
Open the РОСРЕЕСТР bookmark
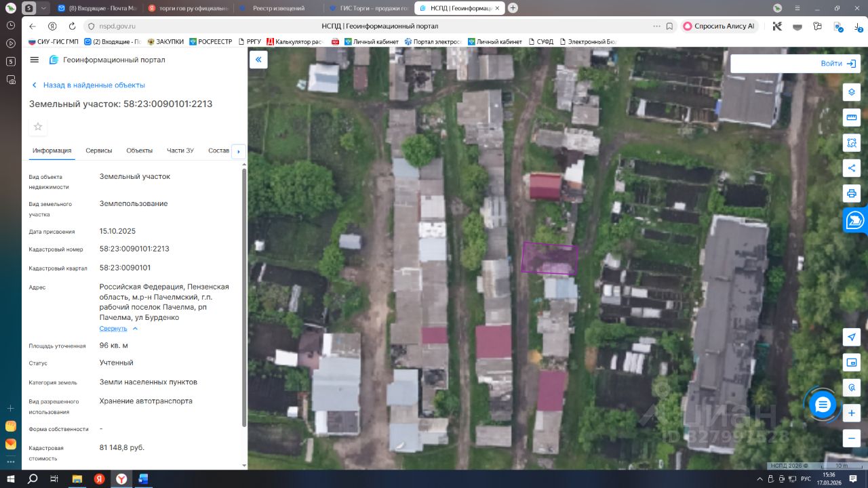(x=210, y=41)
